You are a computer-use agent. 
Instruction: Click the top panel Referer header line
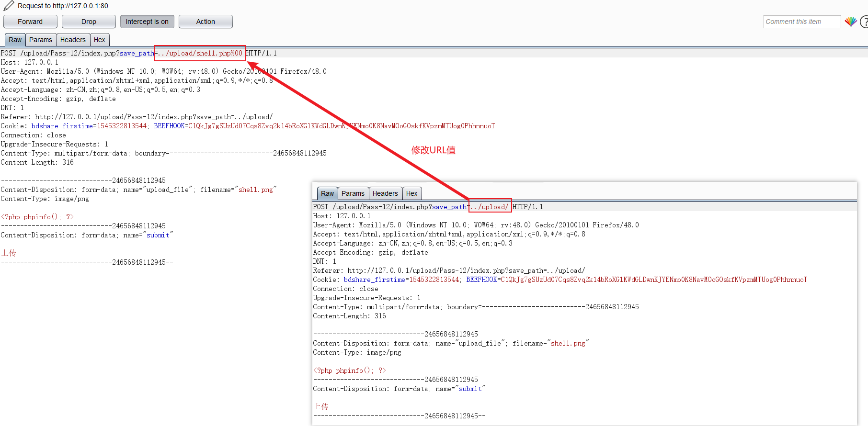pos(137,117)
